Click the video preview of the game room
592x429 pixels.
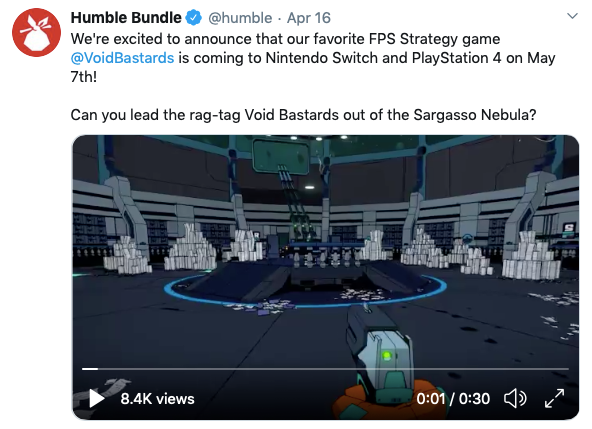tap(325, 277)
